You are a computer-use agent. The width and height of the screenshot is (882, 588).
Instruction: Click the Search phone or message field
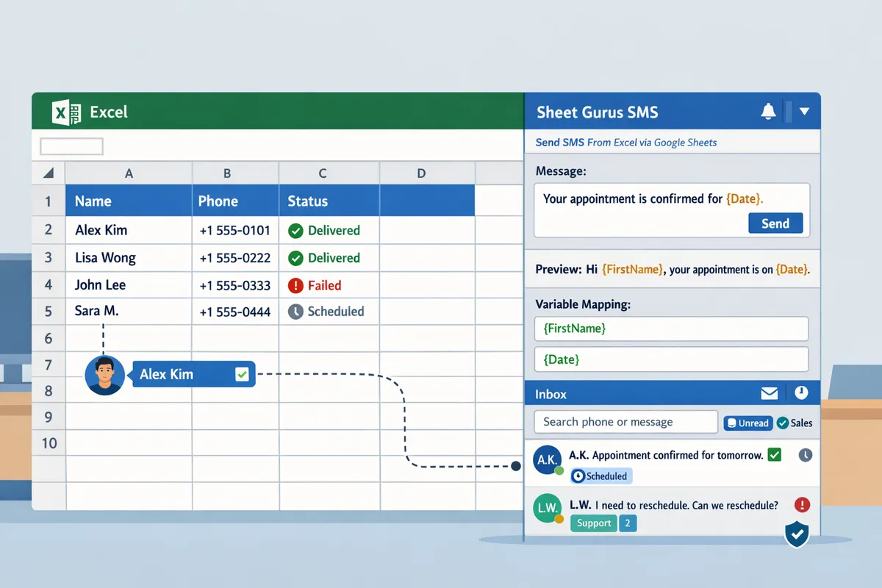pos(625,422)
